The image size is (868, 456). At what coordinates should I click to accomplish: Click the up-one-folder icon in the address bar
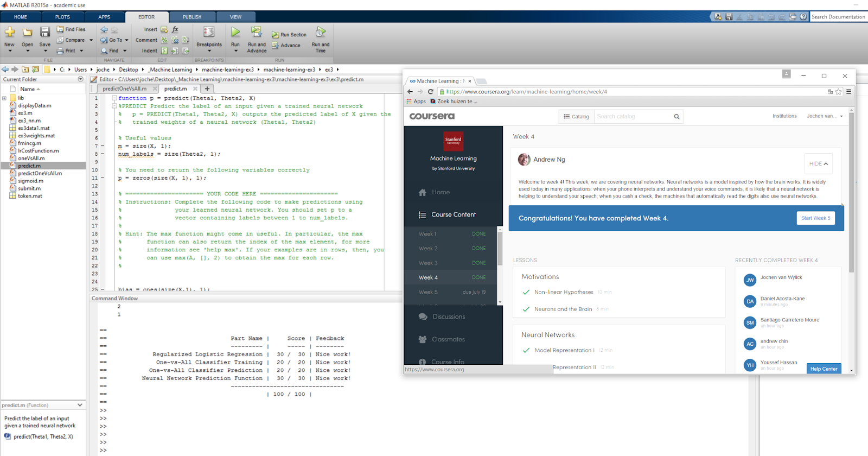coord(25,69)
